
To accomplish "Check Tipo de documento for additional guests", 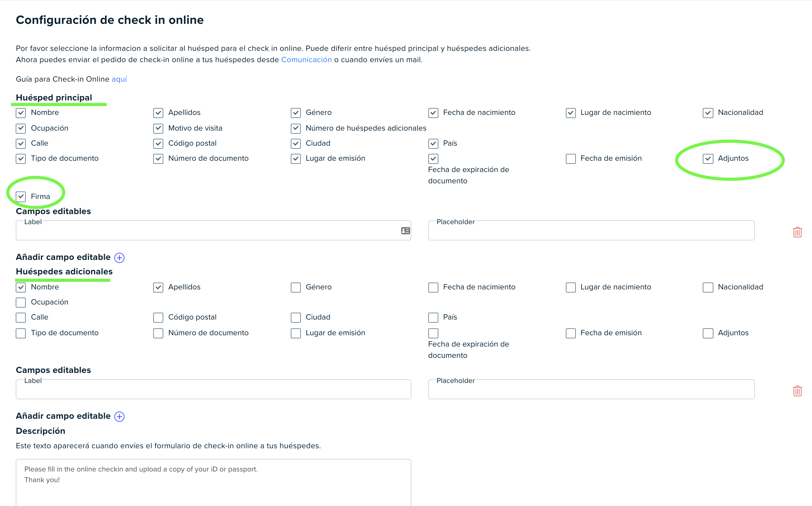I will click(21, 333).
